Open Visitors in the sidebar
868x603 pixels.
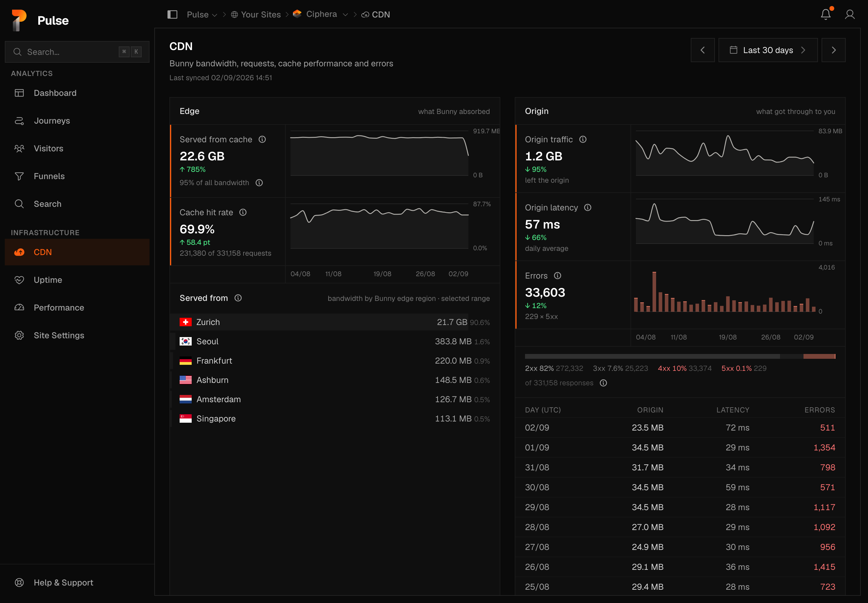click(77, 148)
